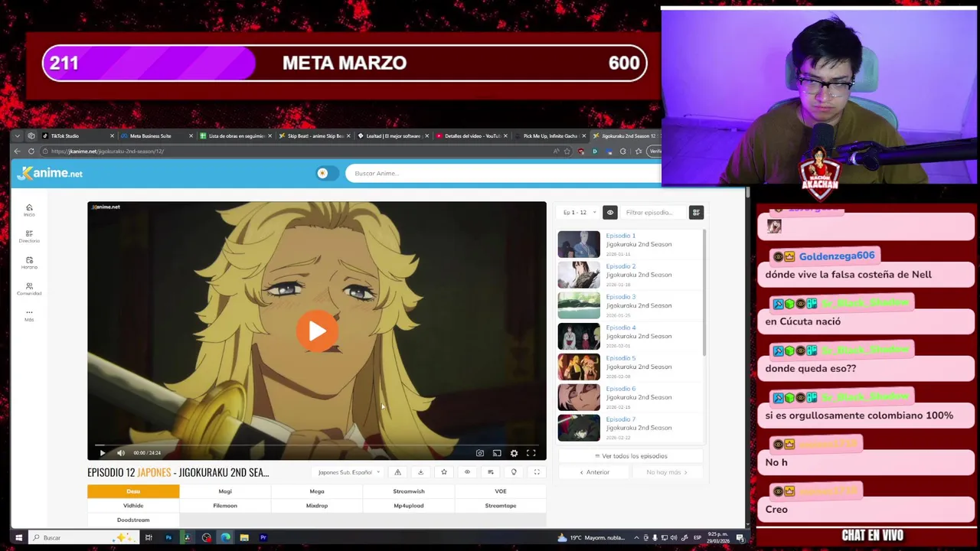Bookmark this page with address bar star
Screen dimensions: 980x551
[567, 152]
